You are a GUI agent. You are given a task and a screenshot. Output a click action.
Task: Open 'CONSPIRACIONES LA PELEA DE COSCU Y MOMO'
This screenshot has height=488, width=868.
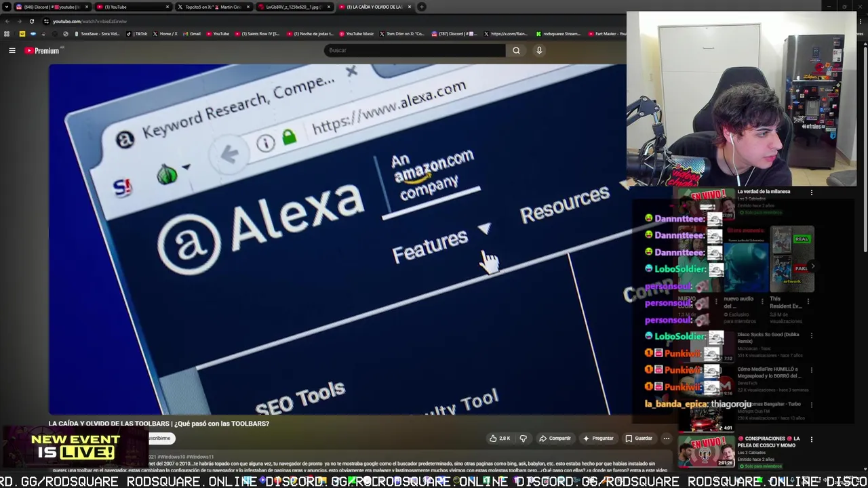(769, 442)
